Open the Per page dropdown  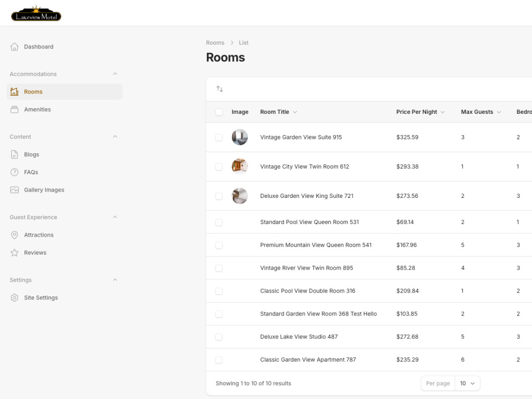(467, 383)
